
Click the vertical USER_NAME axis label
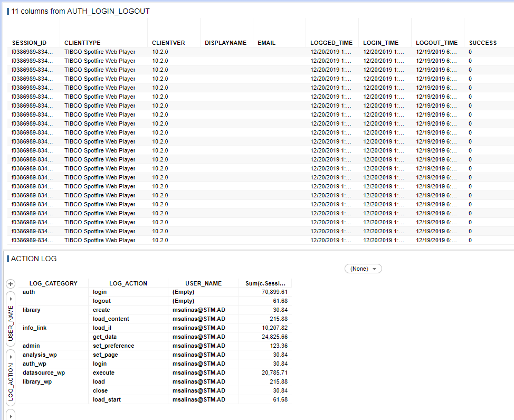[11, 323]
